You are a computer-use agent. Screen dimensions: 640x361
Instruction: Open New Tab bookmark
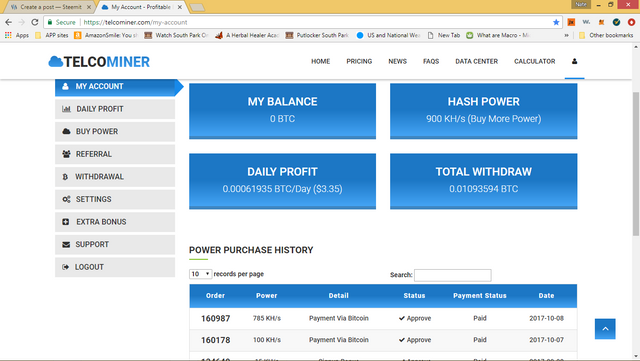(444, 35)
